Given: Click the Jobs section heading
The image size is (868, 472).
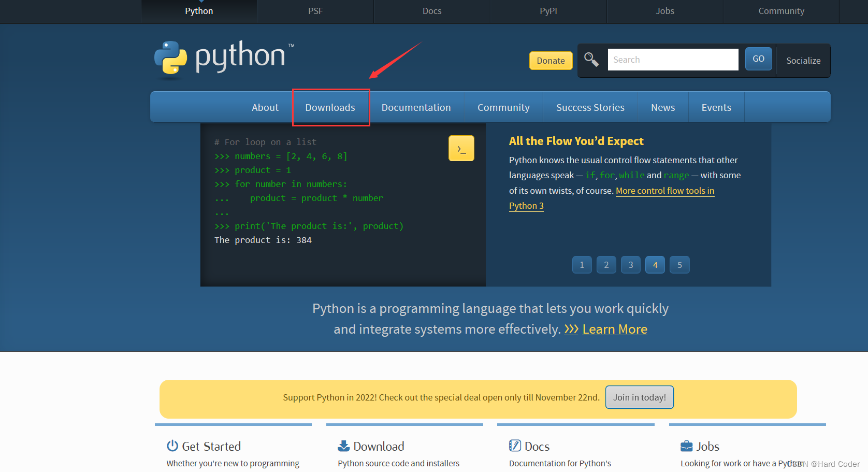Looking at the screenshot, I should point(707,446).
